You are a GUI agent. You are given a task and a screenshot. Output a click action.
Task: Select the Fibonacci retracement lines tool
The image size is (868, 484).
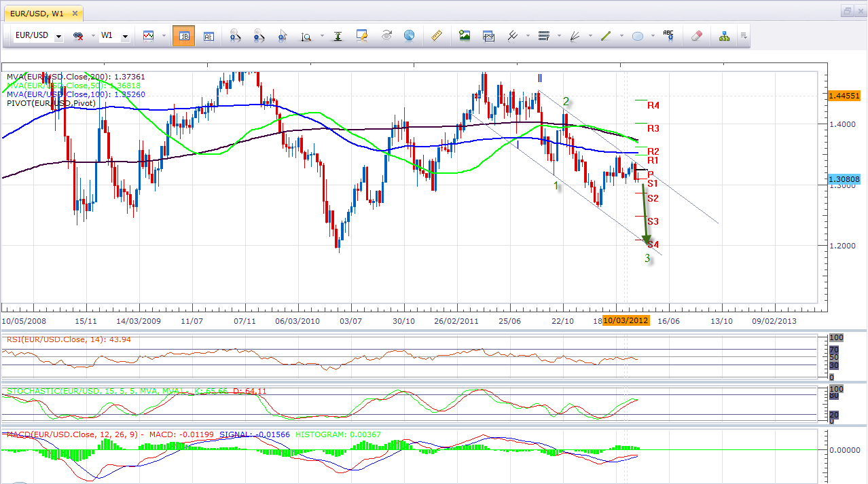[543, 36]
